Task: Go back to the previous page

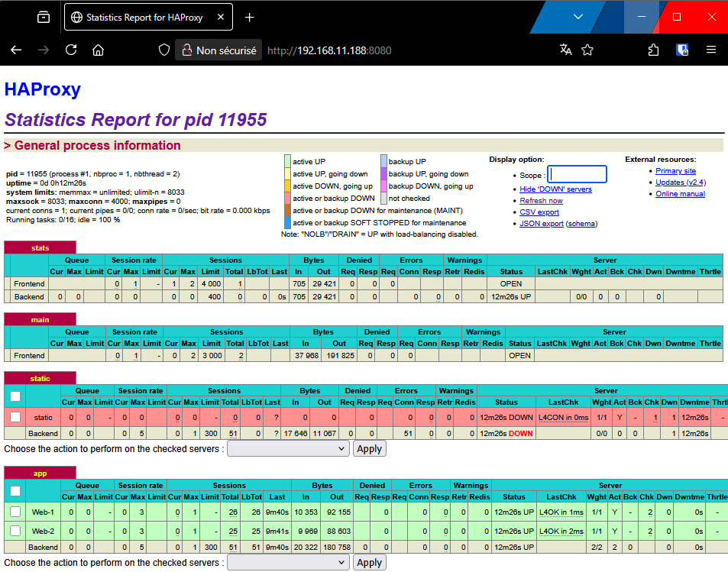Action: 16,50
